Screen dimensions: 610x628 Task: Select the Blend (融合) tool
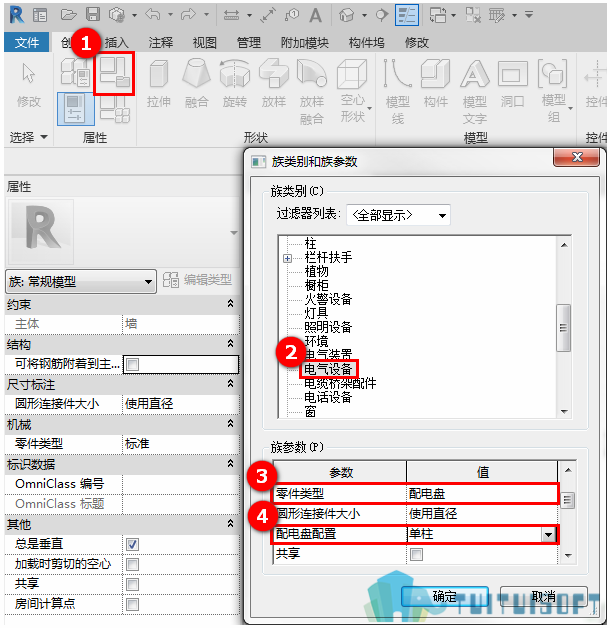tap(196, 85)
